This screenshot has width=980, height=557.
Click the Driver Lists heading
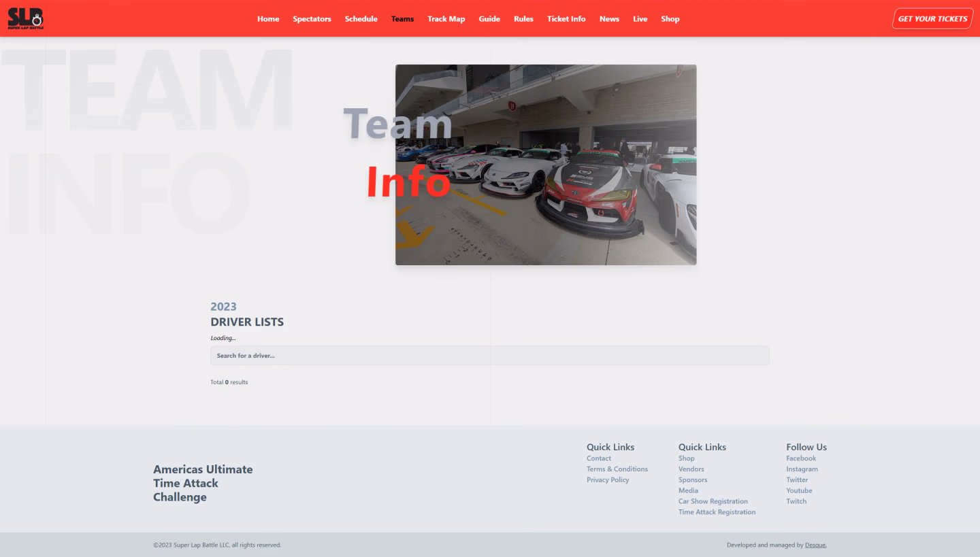point(247,322)
